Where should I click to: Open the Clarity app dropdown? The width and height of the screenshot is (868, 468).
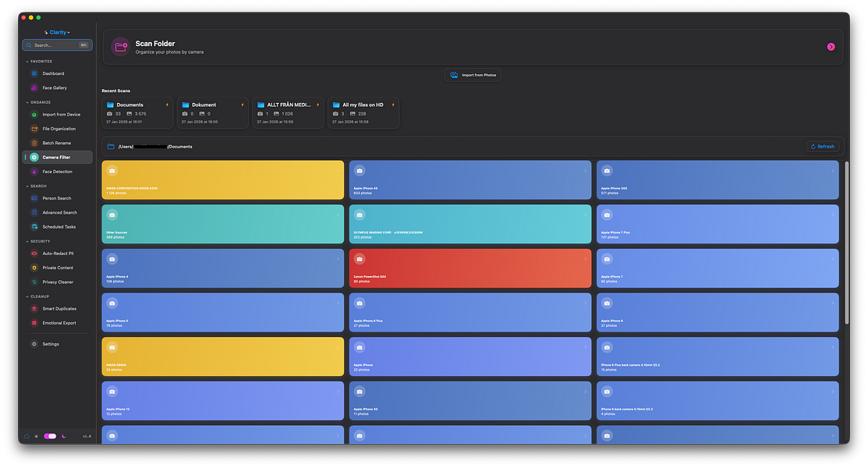click(x=57, y=32)
